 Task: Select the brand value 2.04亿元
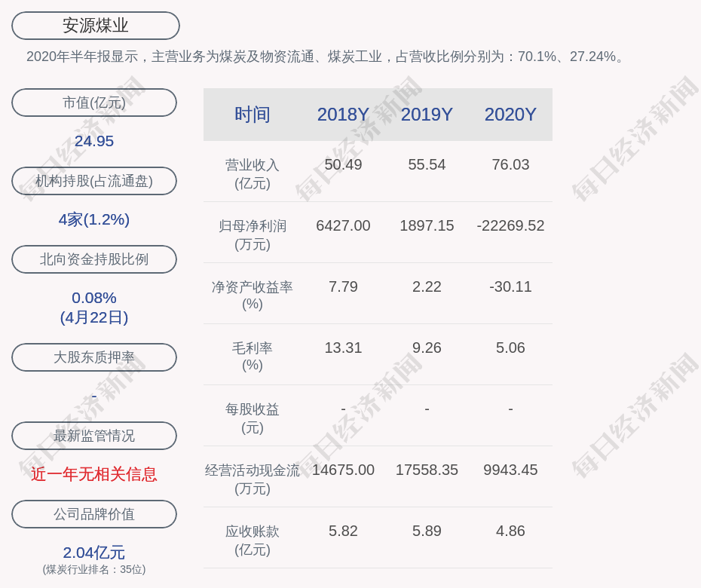coord(94,553)
